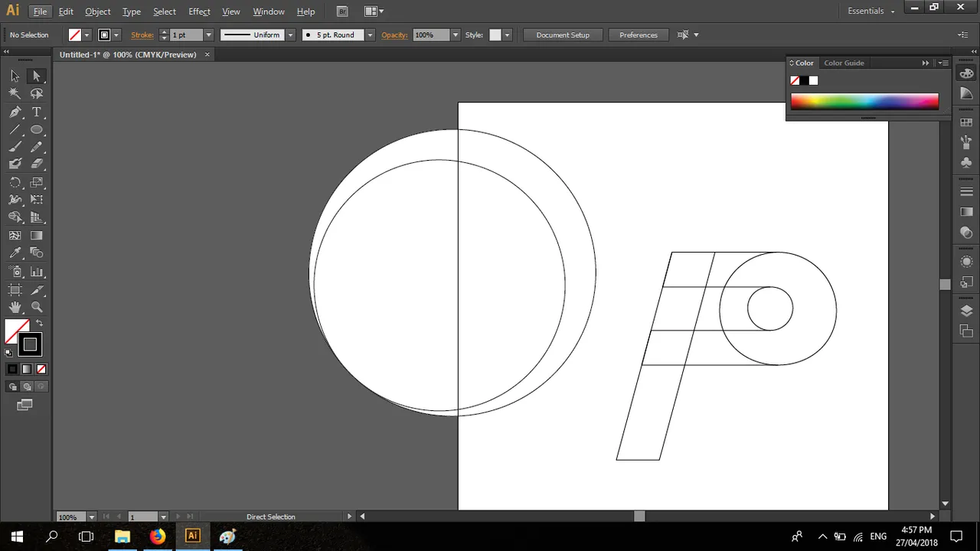Open the zoom level dropdown in status bar

tap(92, 517)
